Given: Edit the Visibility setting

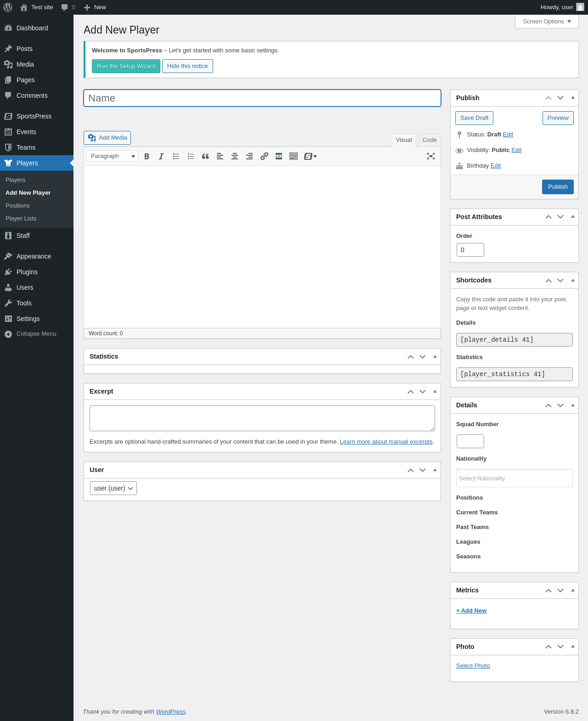Looking at the screenshot, I should tap(516, 150).
